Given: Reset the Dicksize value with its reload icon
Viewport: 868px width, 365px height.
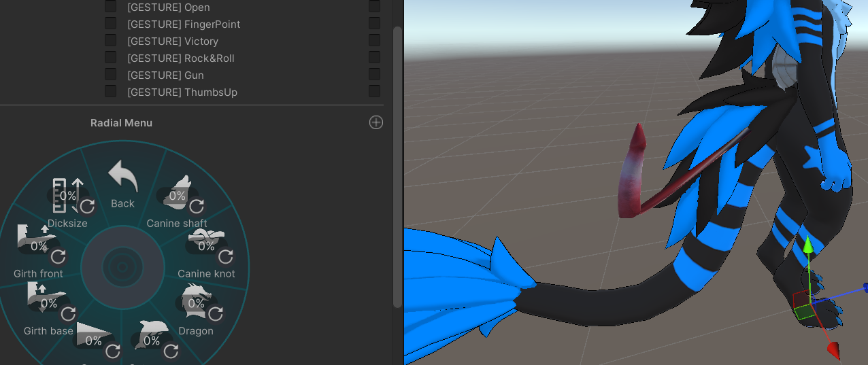Looking at the screenshot, I should 88,206.
